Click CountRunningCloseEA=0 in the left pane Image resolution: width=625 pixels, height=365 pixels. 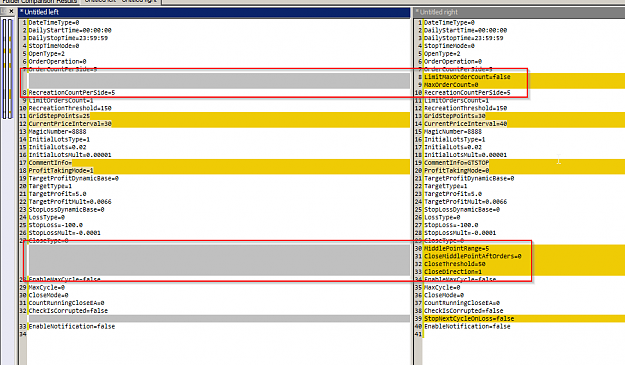[x=67, y=303]
